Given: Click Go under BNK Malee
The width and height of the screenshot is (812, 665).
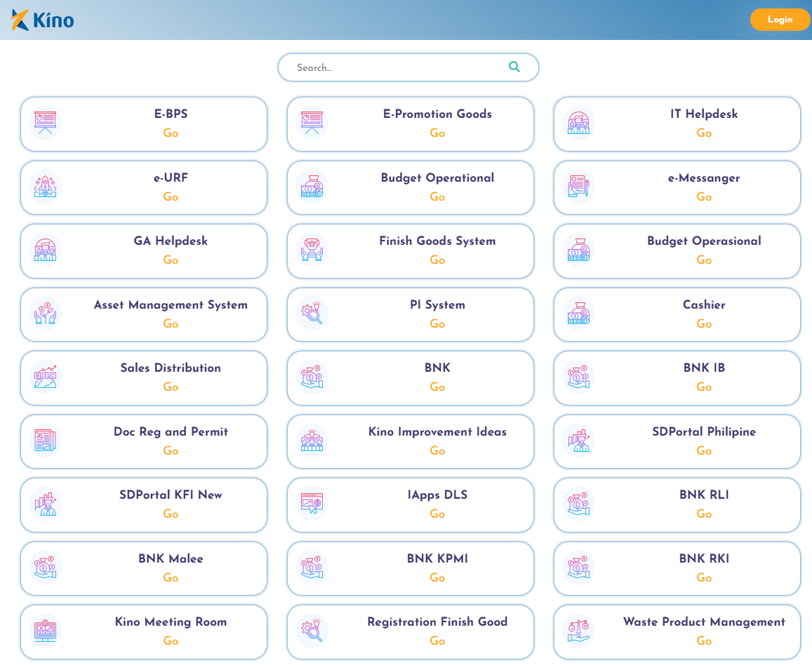Looking at the screenshot, I should pos(171,577).
